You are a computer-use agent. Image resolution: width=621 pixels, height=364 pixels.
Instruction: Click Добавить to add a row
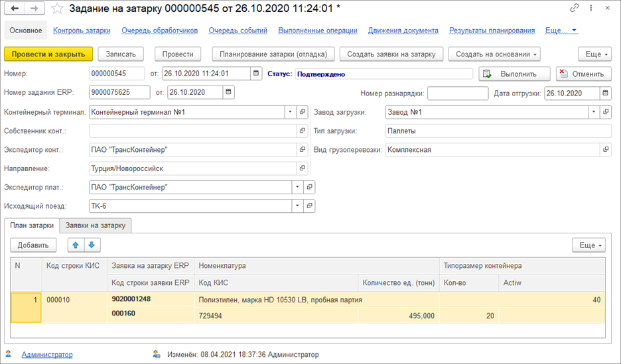point(33,245)
